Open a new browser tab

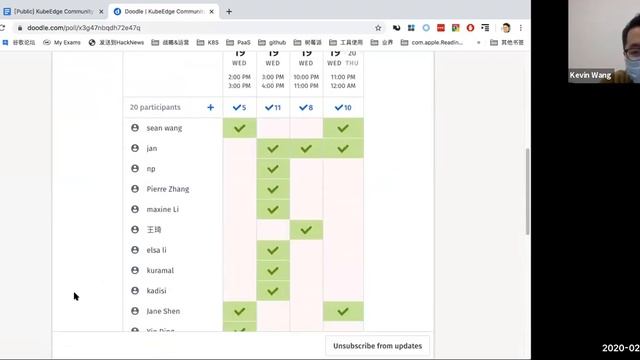[x=229, y=12]
